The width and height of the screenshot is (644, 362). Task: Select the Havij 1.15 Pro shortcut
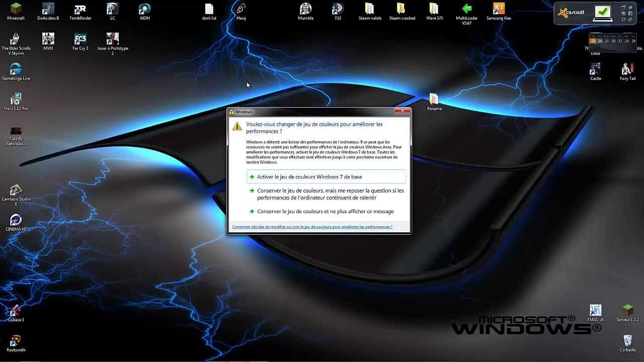pyautogui.click(x=16, y=102)
